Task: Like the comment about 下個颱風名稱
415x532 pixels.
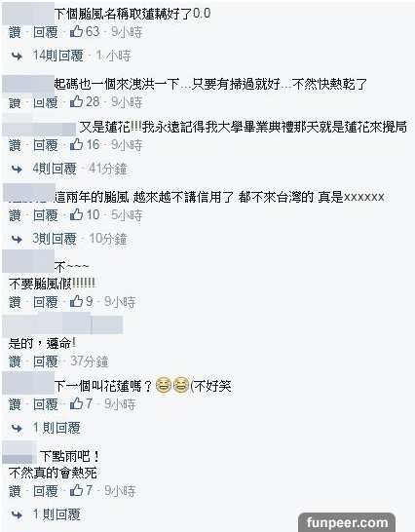Action: coord(15,32)
